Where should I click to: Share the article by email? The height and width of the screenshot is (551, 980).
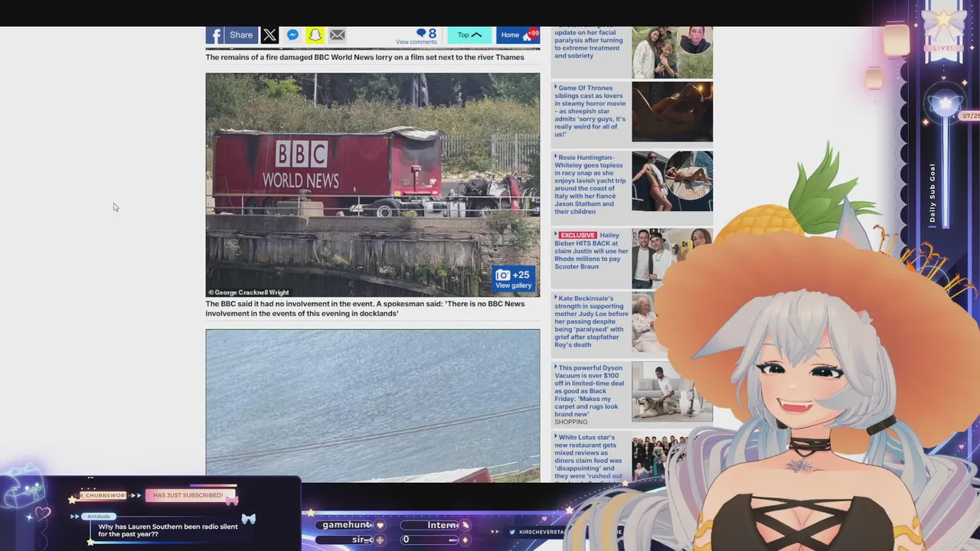337,35
